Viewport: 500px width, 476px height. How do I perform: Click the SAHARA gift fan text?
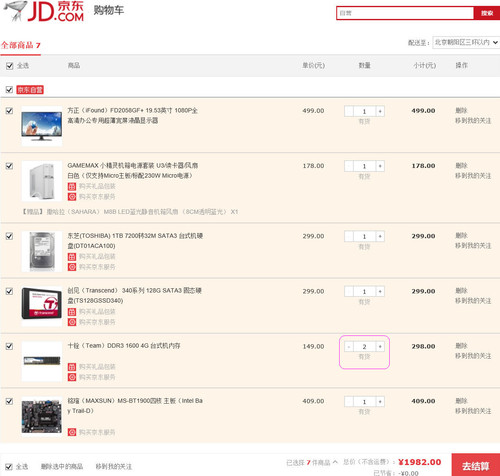[130, 212]
